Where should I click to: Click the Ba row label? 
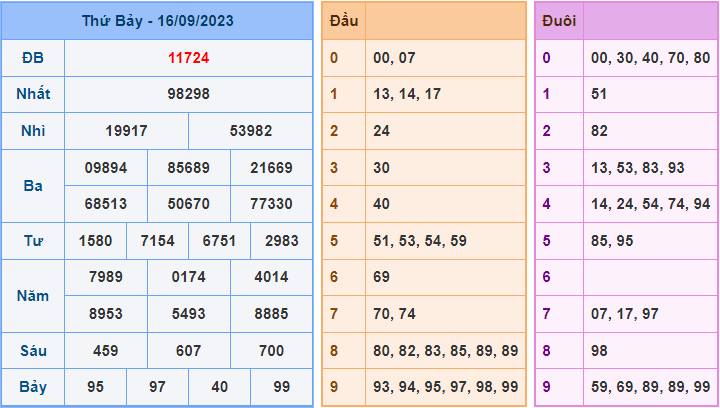coord(33,186)
